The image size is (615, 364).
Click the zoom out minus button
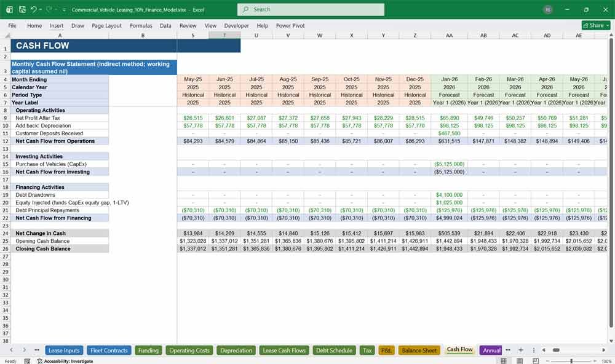click(547, 361)
